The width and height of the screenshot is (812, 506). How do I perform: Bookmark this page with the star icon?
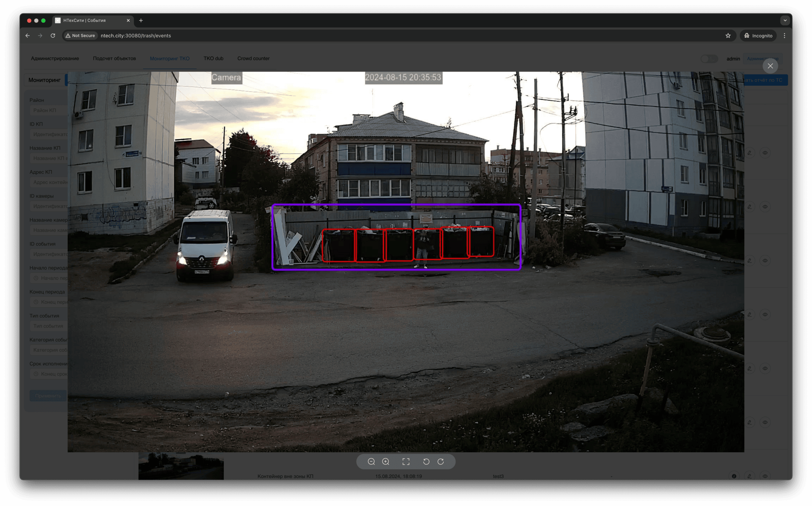pos(728,35)
